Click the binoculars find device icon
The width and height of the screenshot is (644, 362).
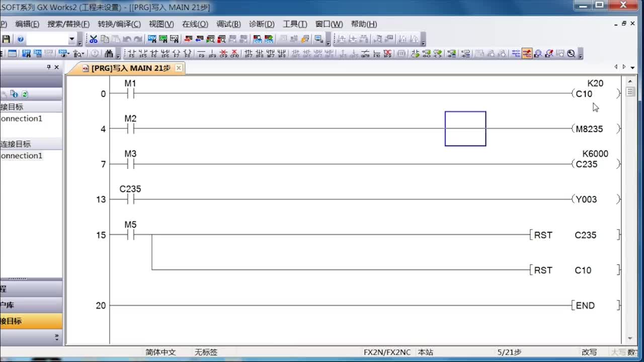coord(109,54)
